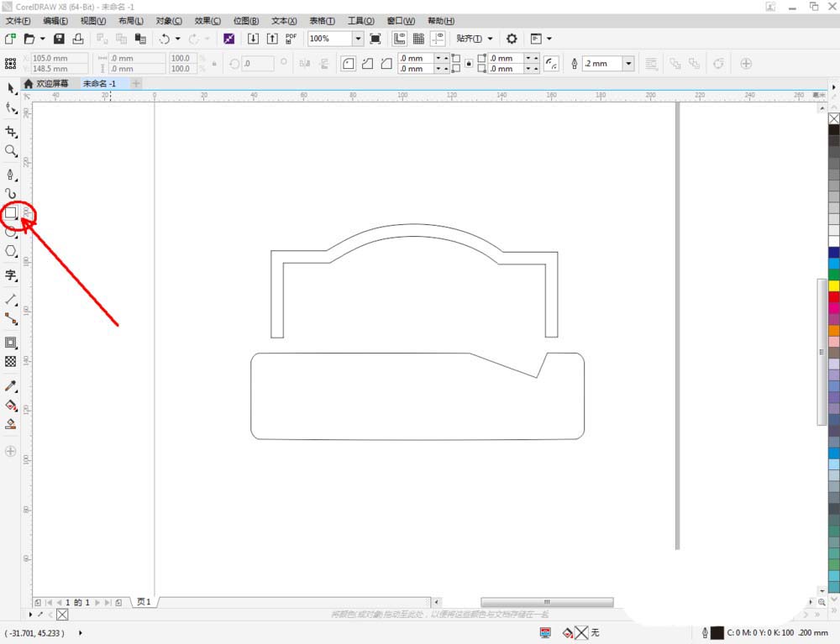This screenshot has height=644, width=840.
Task: Select the Parallel Dimension tool
Action: tap(11, 299)
